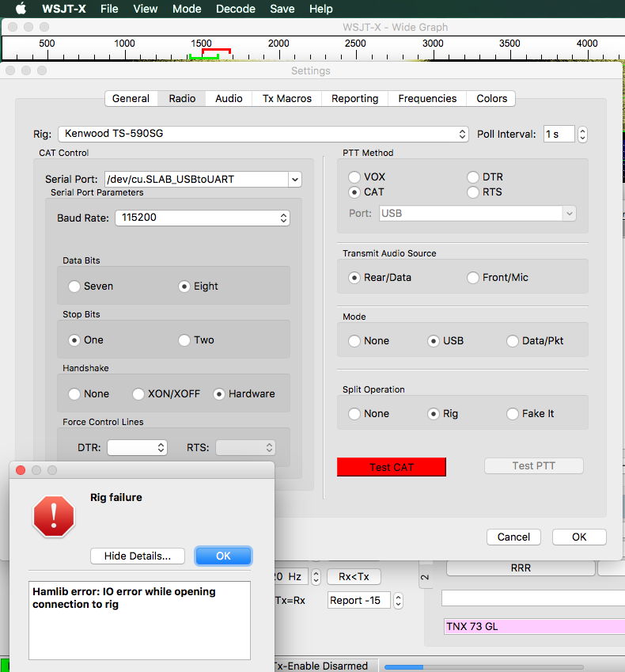Expand the Serial Port combo box arrow

(x=295, y=179)
